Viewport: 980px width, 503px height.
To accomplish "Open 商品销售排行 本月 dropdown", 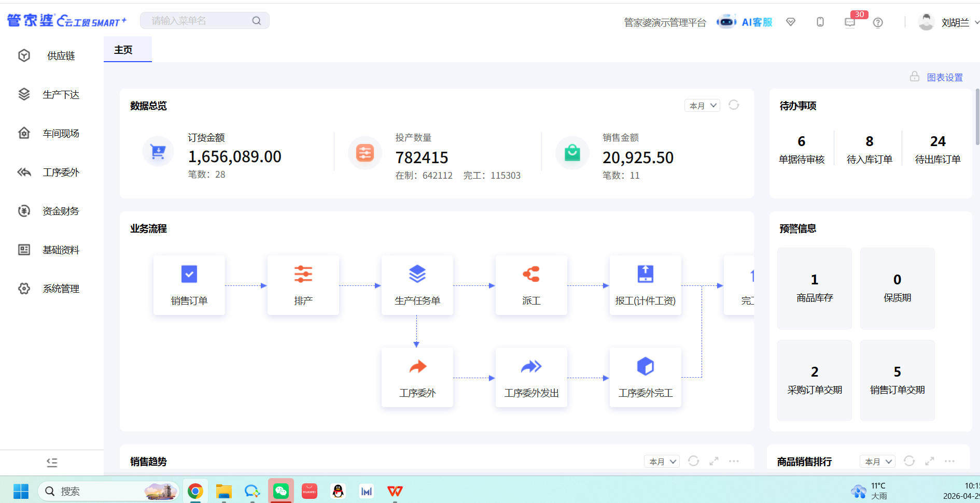I will [878, 461].
